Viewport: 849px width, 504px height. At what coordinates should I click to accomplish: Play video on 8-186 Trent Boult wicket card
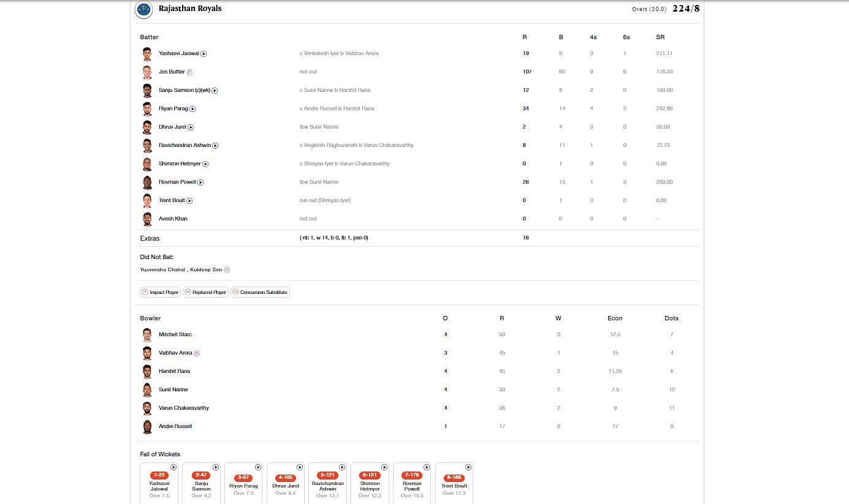coord(468,467)
